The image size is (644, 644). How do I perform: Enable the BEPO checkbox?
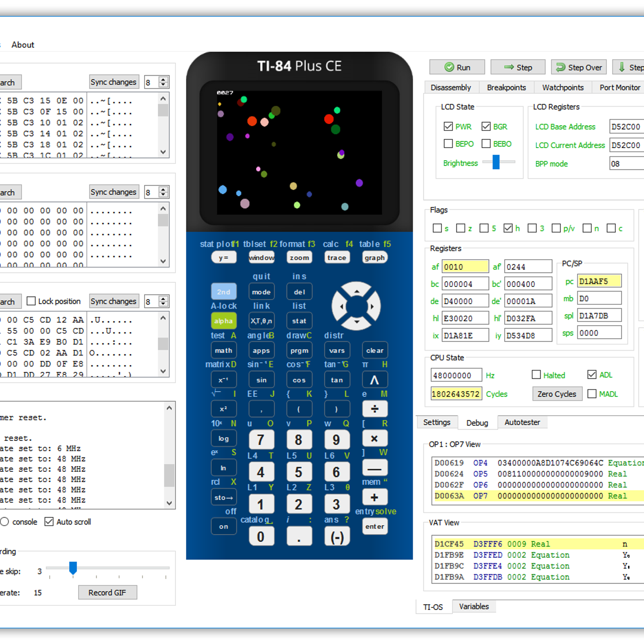[448, 143]
